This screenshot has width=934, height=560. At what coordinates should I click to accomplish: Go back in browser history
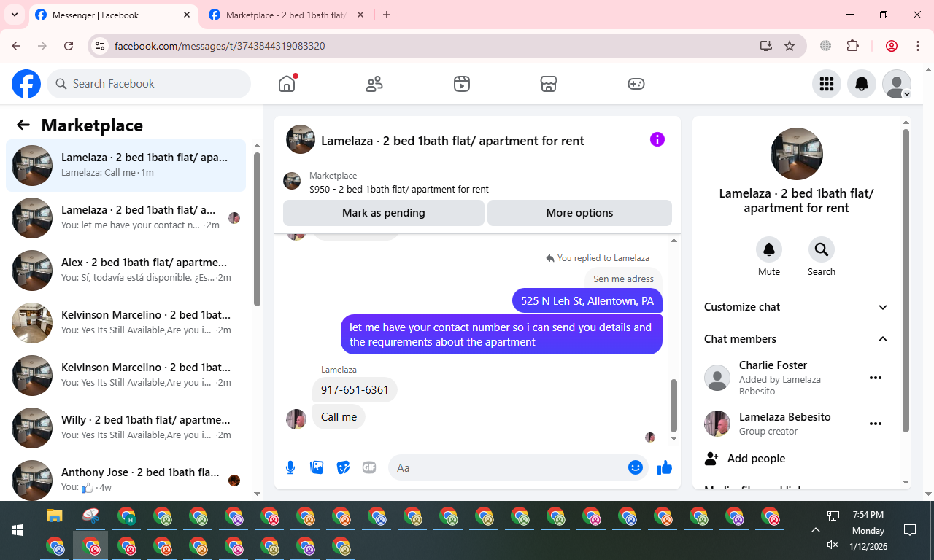tap(16, 46)
